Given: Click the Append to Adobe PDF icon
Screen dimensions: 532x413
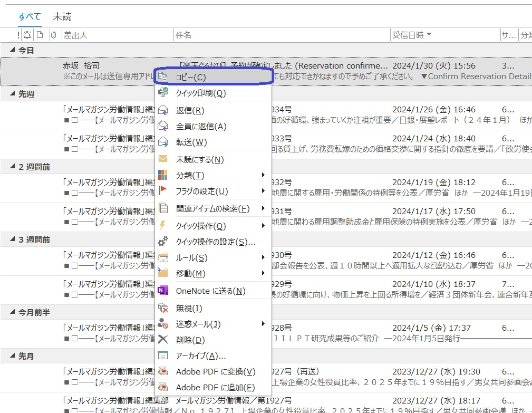Looking at the screenshot, I should [x=163, y=387].
